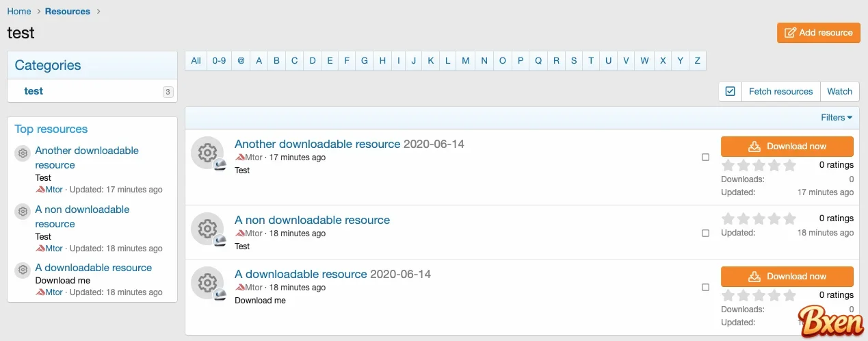
Task: Open the Filters dropdown
Action: tap(837, 118)
